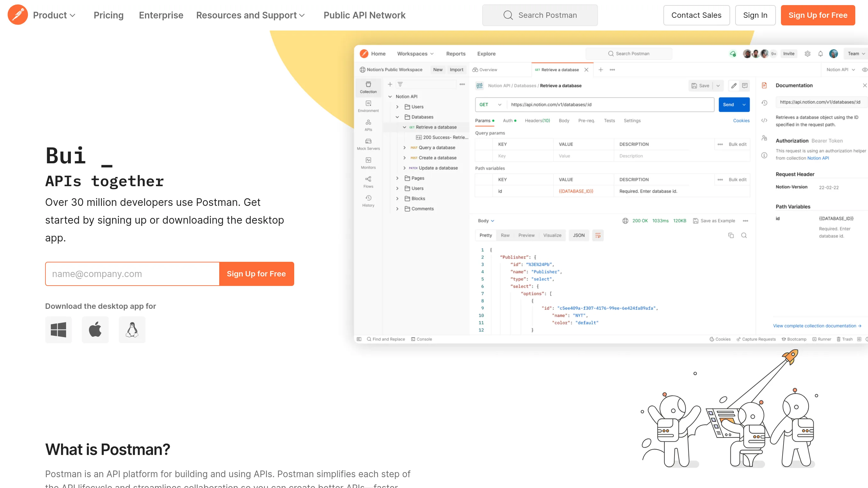Click the pencil edit icon next to Save

click(734, 85)
